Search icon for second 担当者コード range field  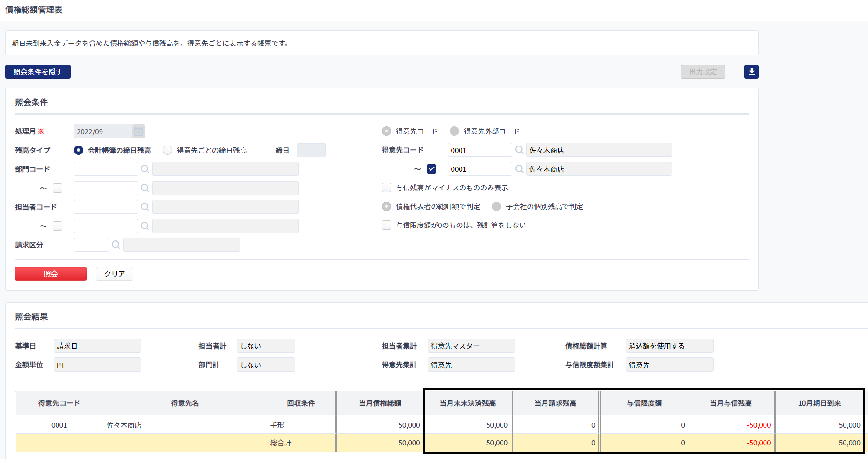pyautogui.click(x=145, y=226)
